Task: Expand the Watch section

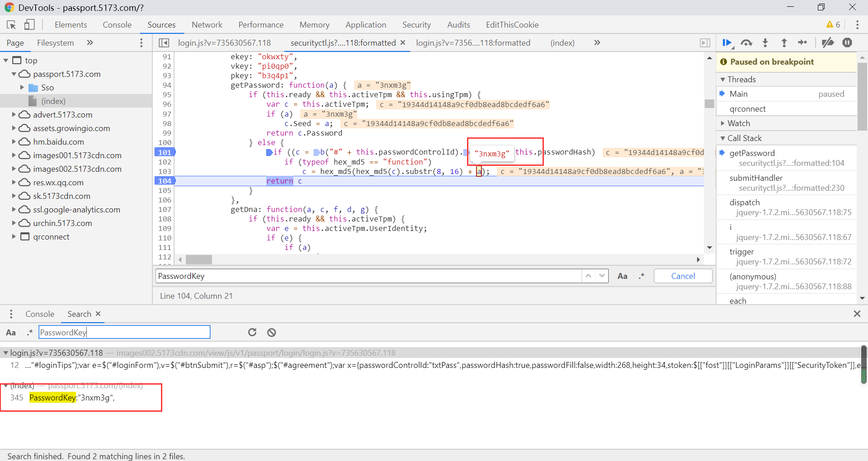Action: 723,123
